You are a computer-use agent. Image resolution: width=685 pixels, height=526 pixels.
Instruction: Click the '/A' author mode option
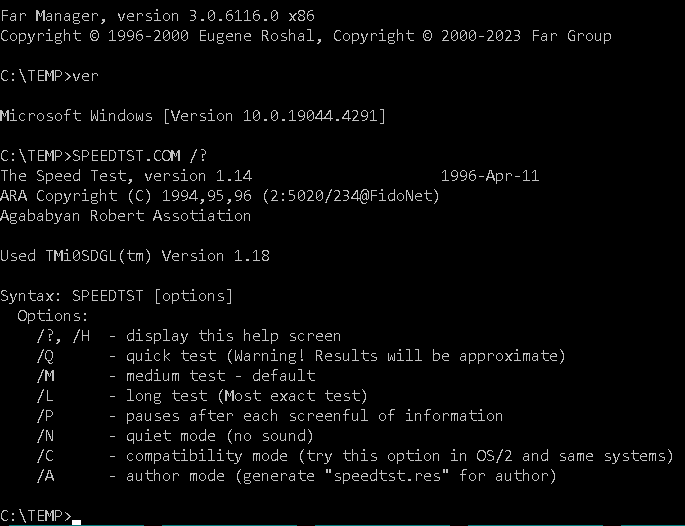(297, 476)
